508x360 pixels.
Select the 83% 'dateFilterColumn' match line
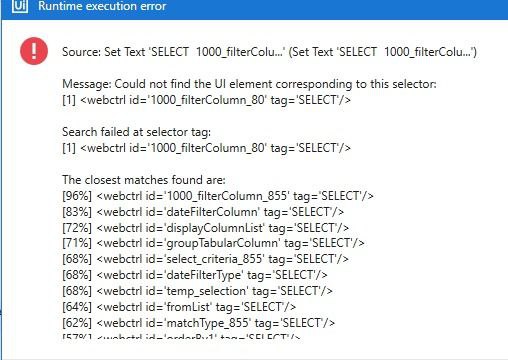[203, 212]
